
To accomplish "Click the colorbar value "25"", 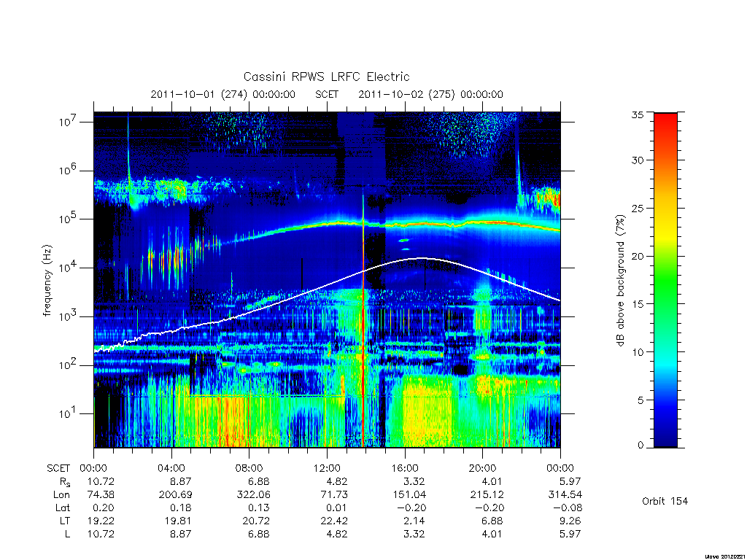I will coord(637,209).
